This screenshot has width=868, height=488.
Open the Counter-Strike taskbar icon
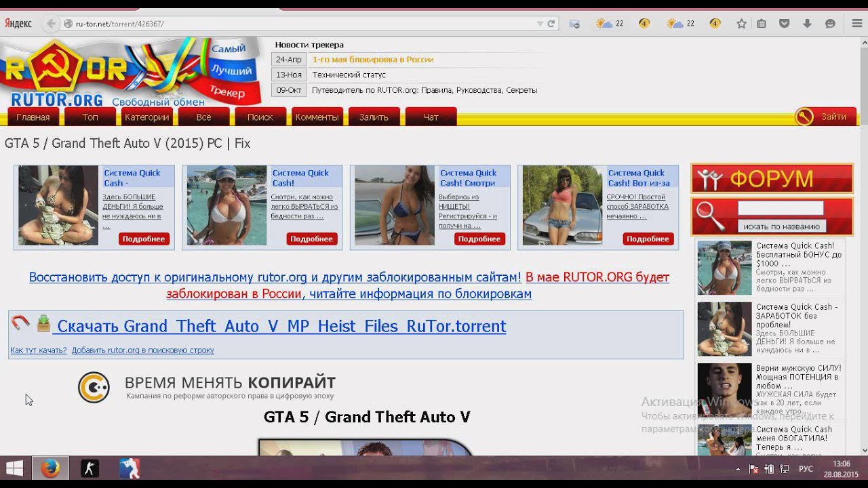click(x=90, y=468)
